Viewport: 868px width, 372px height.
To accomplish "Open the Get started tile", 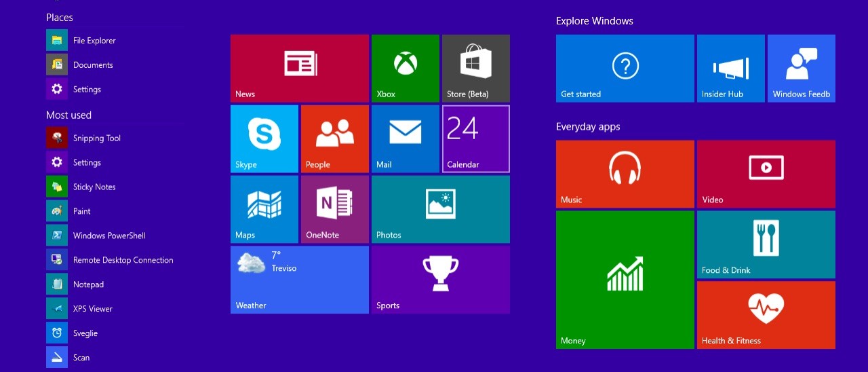I will click(x=625, y=68).
